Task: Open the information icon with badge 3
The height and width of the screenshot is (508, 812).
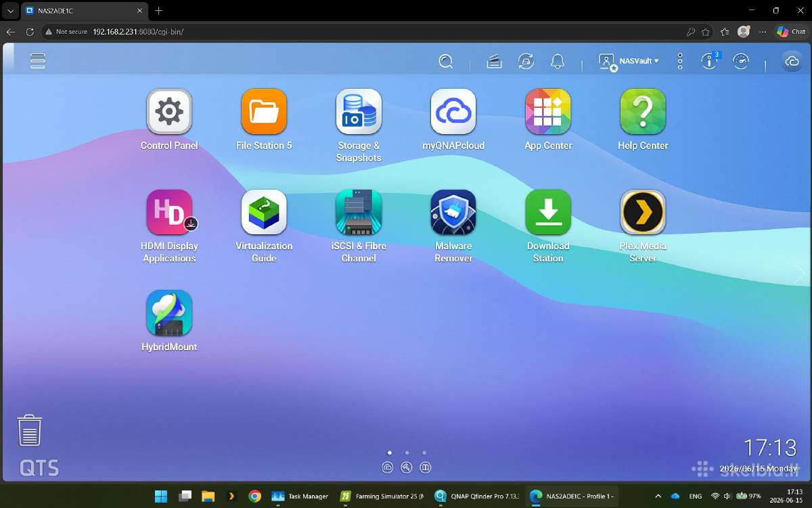Action: coord(709,61)
